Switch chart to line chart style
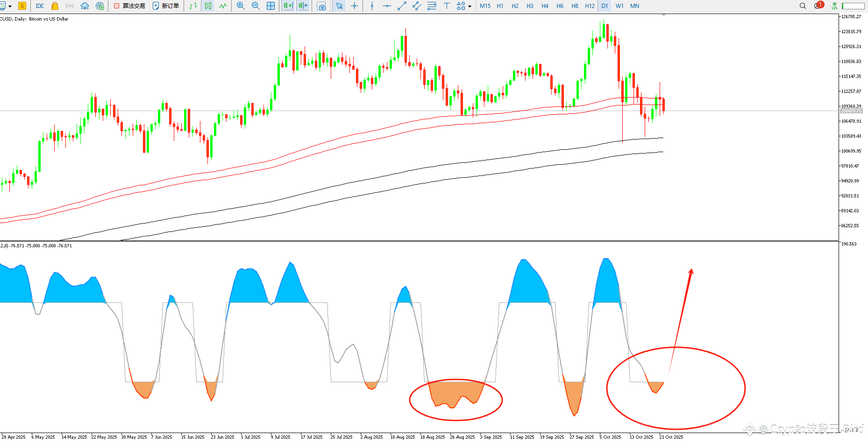Viewport: 868px width, 441px height. 223,6
